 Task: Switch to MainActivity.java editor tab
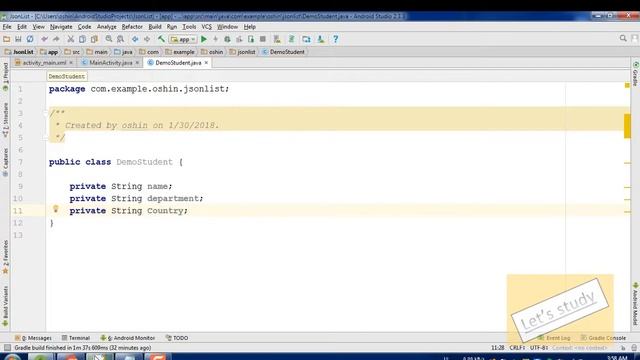pyautogui.click(x=111, y=63)
